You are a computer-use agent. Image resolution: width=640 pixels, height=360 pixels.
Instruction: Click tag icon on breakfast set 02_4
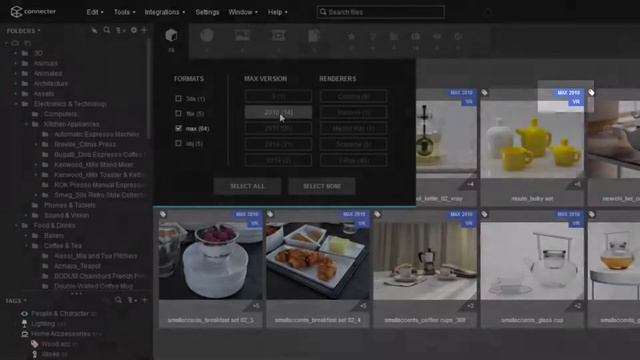(270, 214)
